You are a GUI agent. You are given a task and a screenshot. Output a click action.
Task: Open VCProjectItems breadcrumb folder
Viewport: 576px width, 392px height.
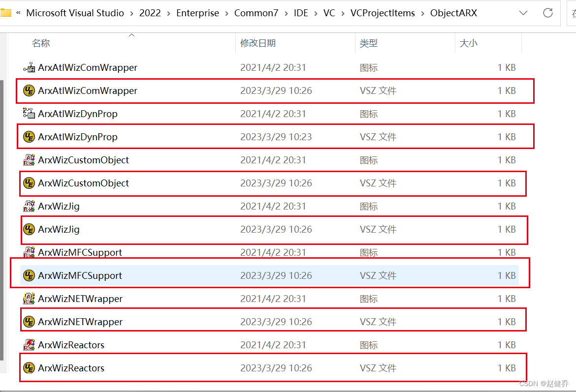383,13
